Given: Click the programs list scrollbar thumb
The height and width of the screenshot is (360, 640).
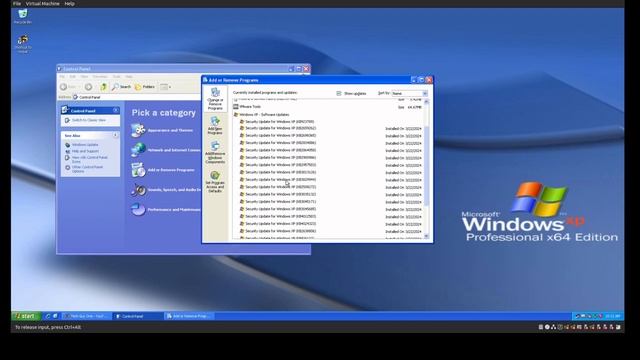Looking at the screenshot, I should tap(427, 165).
